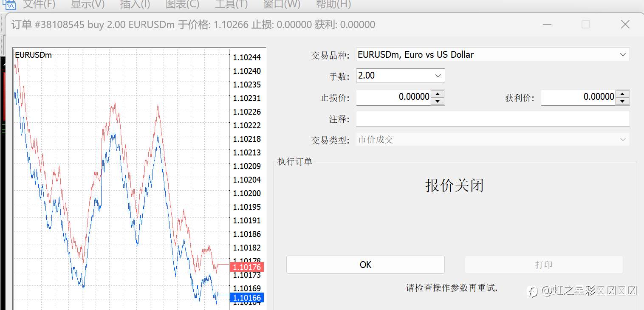The image size is (644, 310).
Task: Click the 1.10200 price axis value
Action: 247,193
